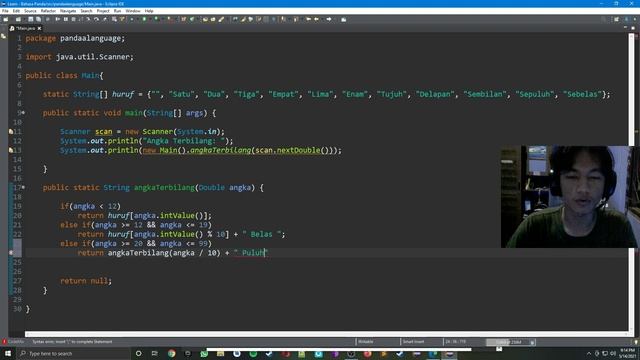The height and width of the screenshot is (360, 640).
Task: Open Chrome from the taskbar
Action: (x=171, y=353)
